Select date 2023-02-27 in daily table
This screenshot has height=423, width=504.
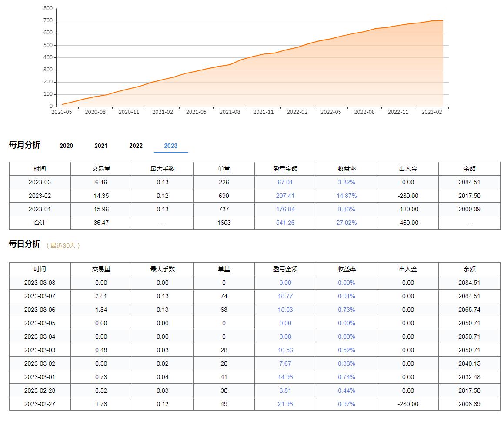(40, 404)
